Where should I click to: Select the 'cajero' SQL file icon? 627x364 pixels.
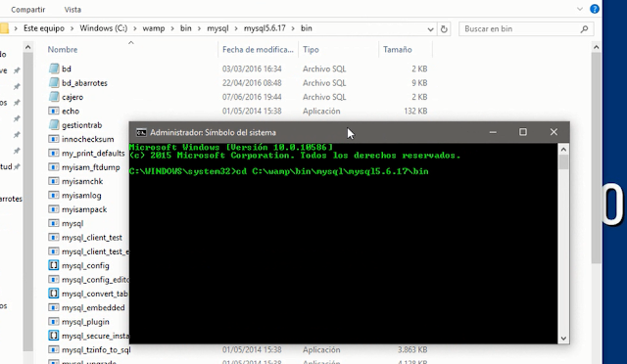click(x=54, y=97)
